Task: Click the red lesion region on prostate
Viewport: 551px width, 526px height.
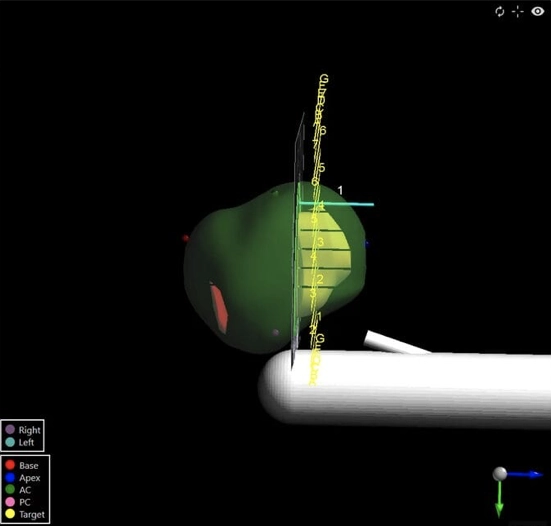Action: [219, 307]
